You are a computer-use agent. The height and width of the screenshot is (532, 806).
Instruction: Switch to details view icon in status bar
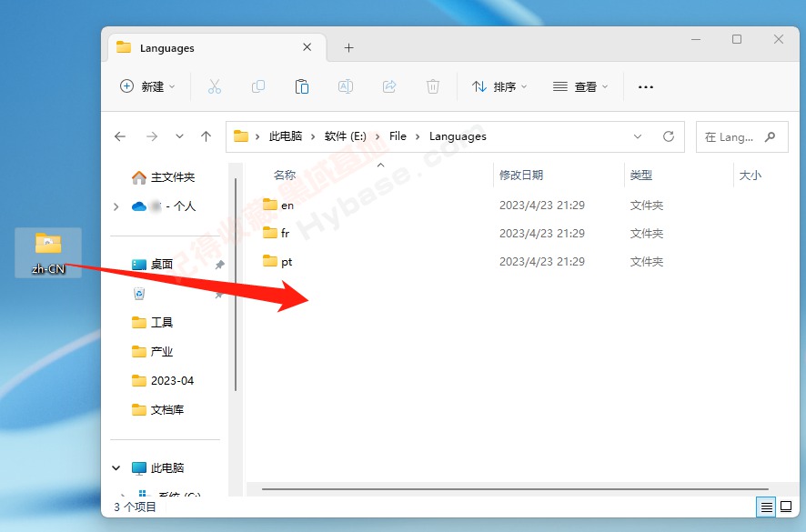tap(766, 507)
